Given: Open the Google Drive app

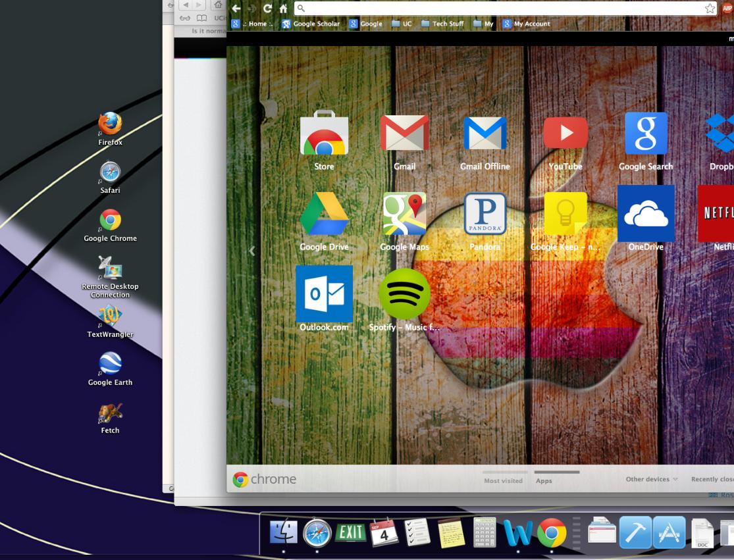Looking at the screenshot, I should [x=324, y=214].
